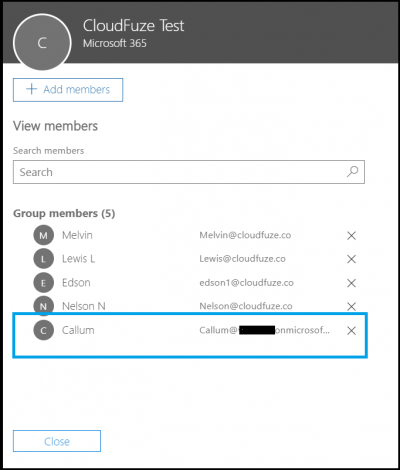Select member name Melvin
The width and height of the screenshot is (400, 470).
click(x=77, y=235)
